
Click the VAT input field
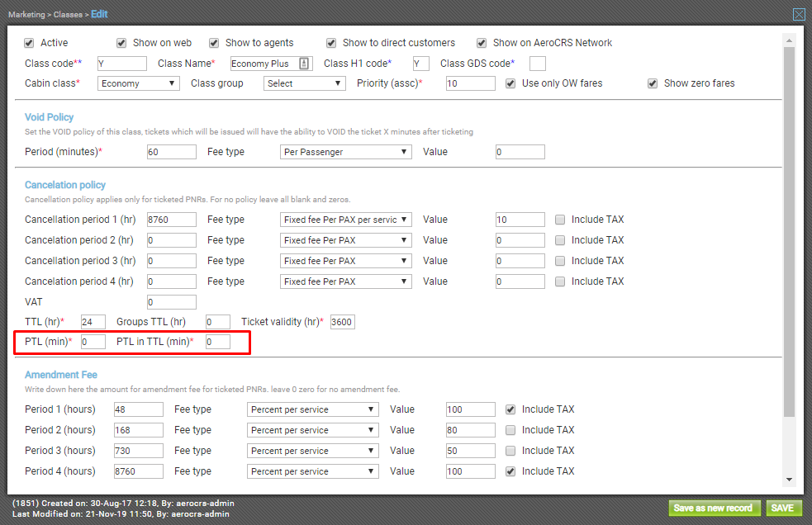click(172, 302)
